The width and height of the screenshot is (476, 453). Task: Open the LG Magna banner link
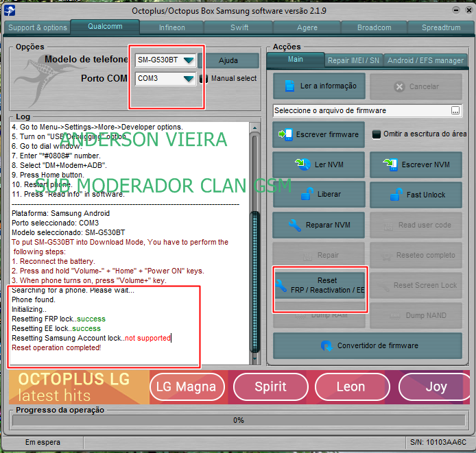point(187,387)
